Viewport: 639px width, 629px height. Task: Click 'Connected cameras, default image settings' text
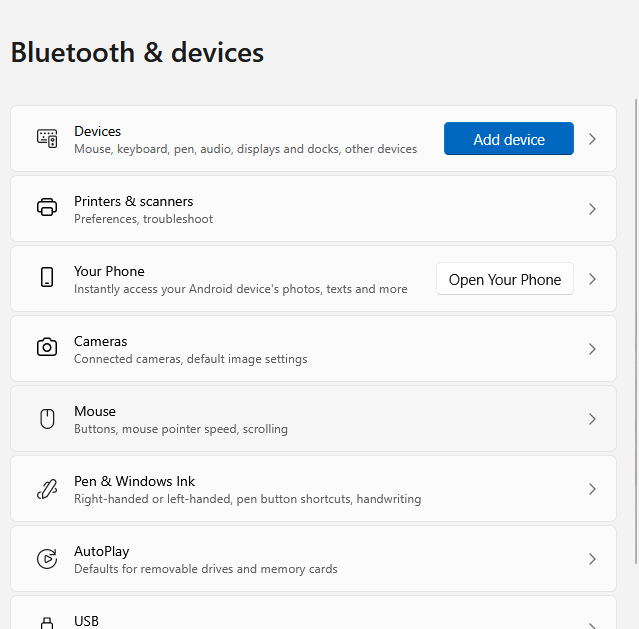point(191,359)
